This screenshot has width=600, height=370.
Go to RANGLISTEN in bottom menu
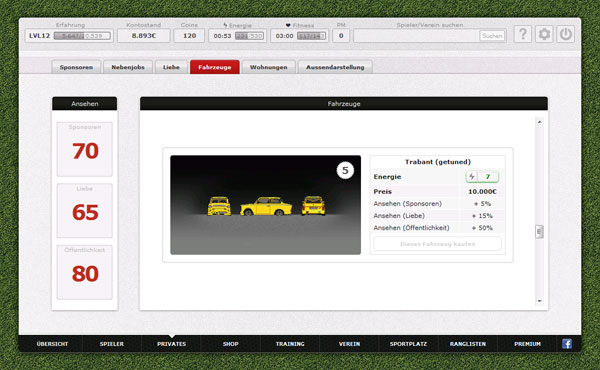468,344
